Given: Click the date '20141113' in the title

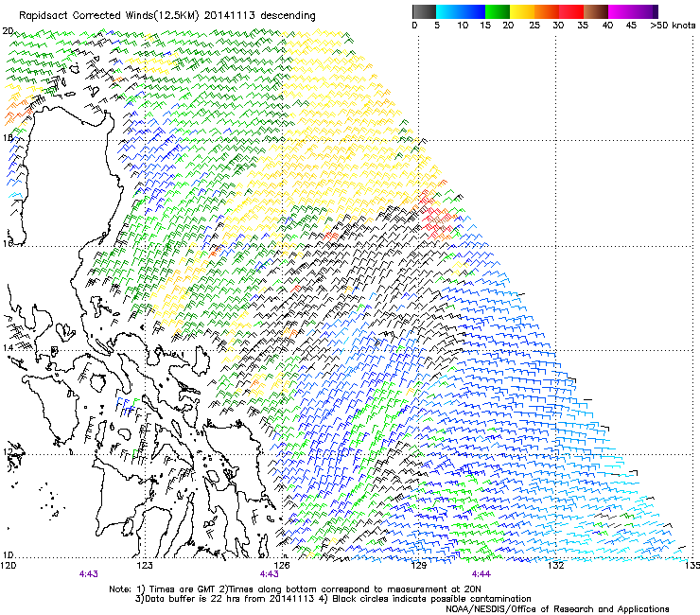Looking at the screenshot, I should click(230, 15).
